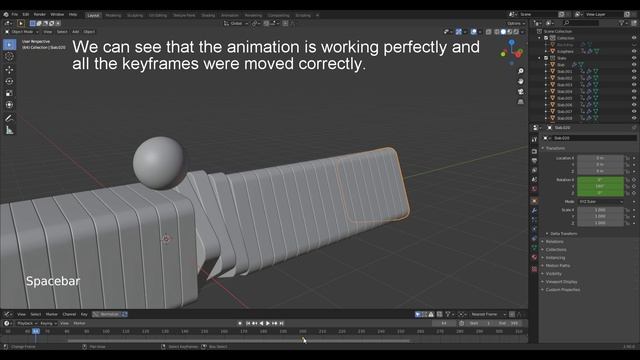The image size is (640, 360).
Task: Click the play reverse button
Action: tap(261, 323)
